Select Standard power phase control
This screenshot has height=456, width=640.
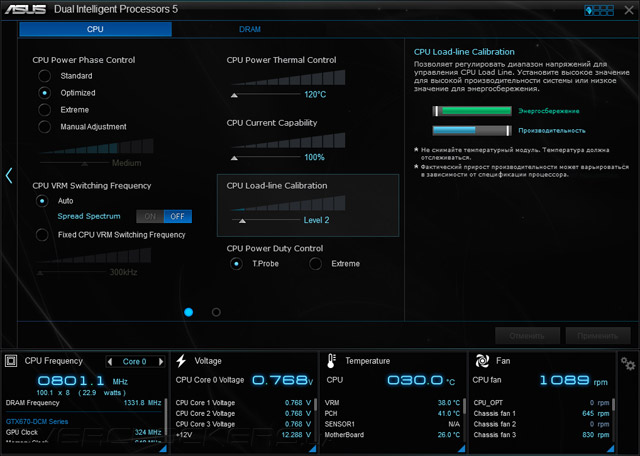click(44, 76)
